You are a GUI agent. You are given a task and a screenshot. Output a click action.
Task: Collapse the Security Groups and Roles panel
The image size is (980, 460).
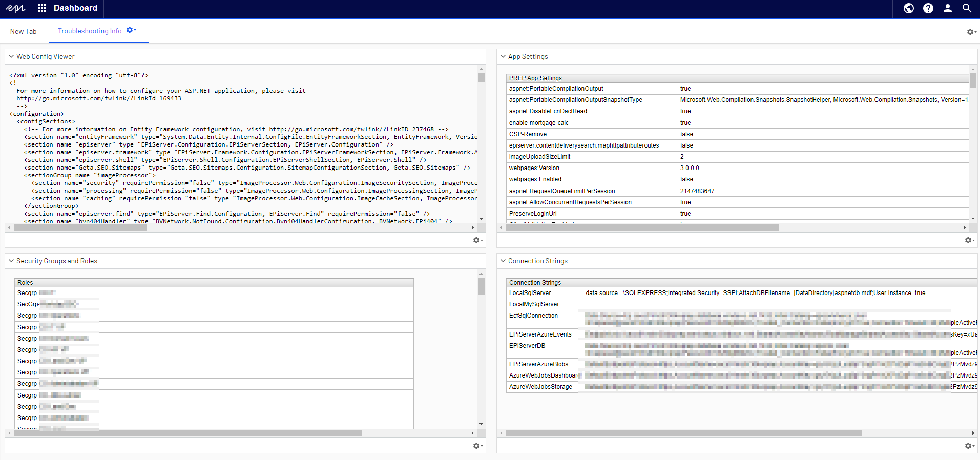pos(11,261)
